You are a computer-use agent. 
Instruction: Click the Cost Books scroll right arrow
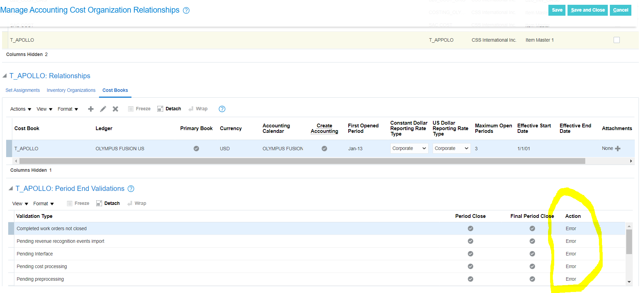pos(631,161)
